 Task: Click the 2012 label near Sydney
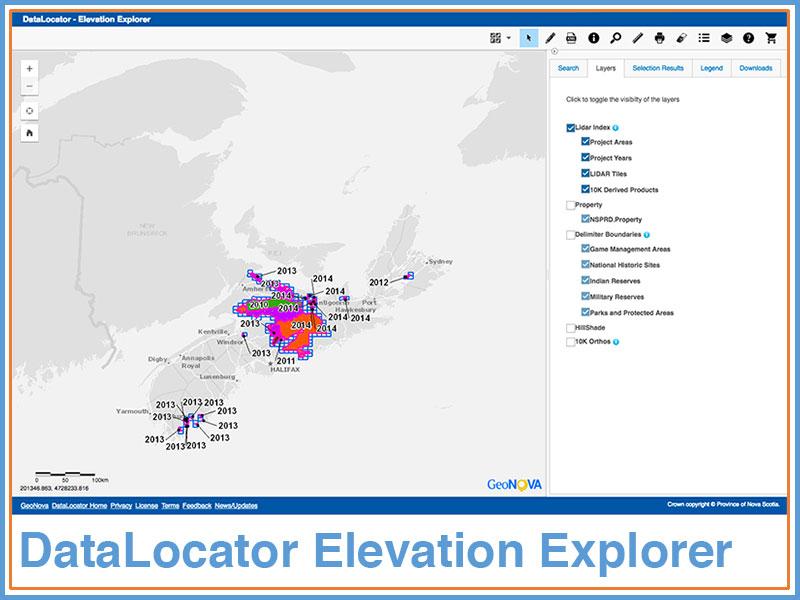pyautogui.click(x=379, y=282)
